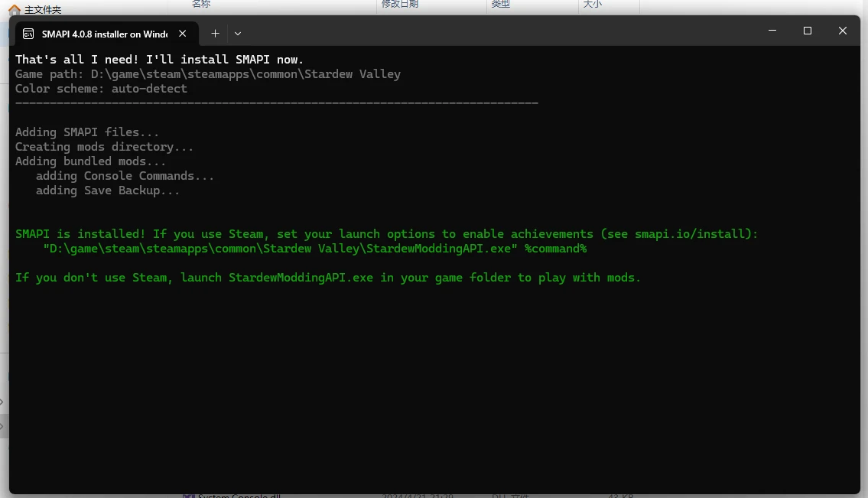Click the 'Adding SMAPI files...' line
The image size is (868, 498).
(x=87, y=132)
